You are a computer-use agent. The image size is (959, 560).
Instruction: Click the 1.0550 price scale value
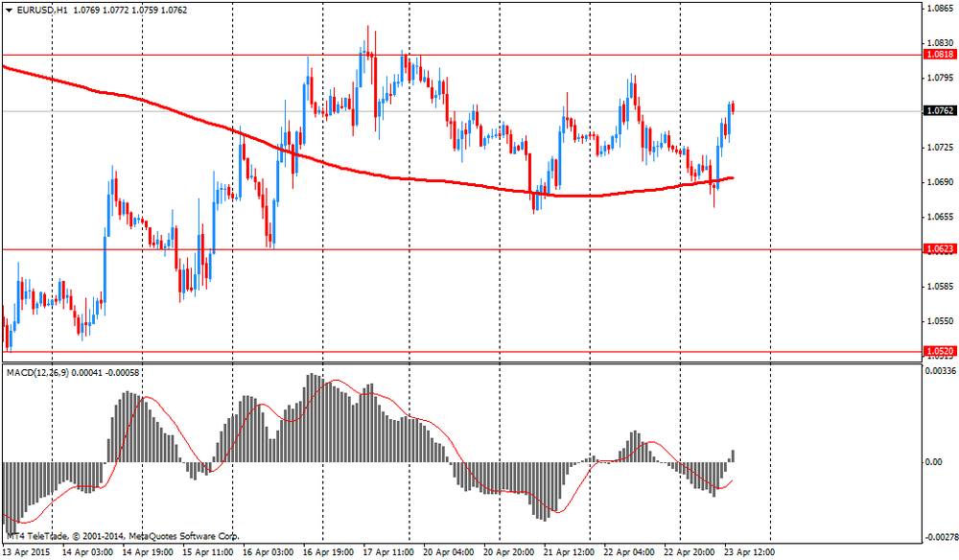941,321
